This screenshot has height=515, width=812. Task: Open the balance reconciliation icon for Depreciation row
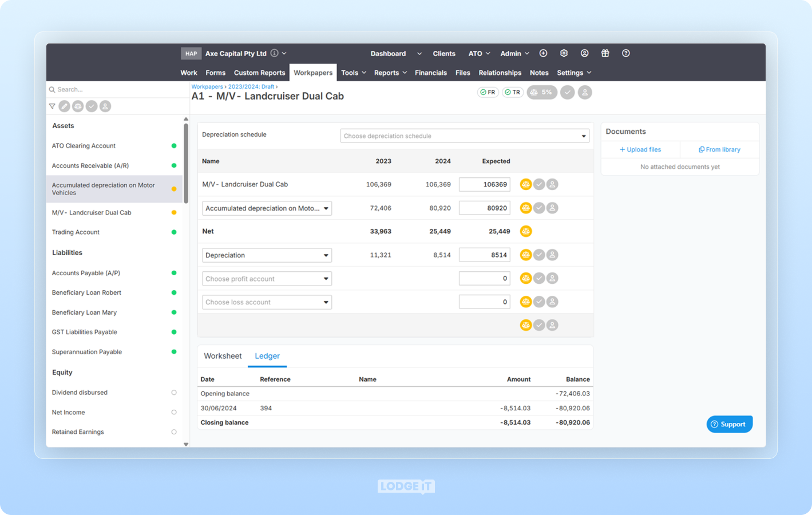point(525,255)
